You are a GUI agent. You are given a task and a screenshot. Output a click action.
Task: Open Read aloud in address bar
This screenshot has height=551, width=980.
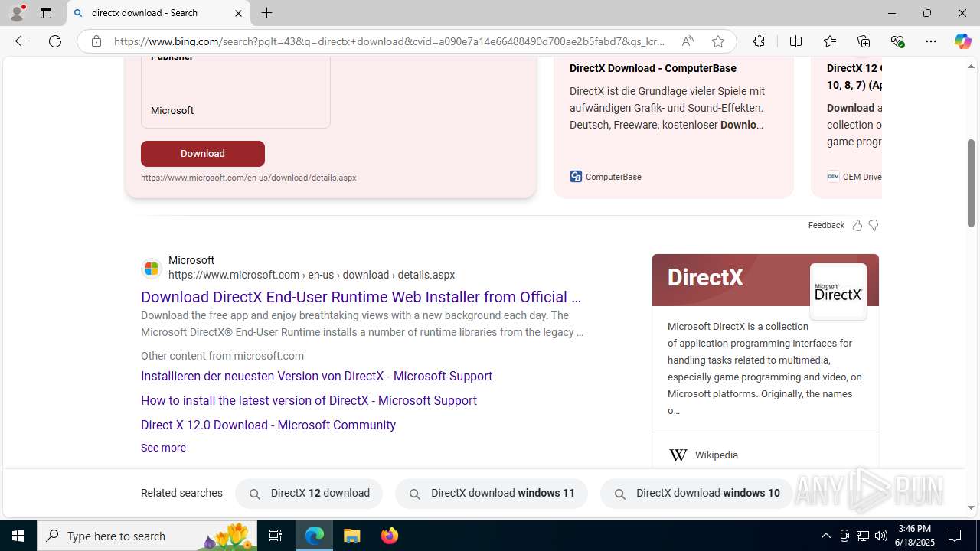[688, 41]
